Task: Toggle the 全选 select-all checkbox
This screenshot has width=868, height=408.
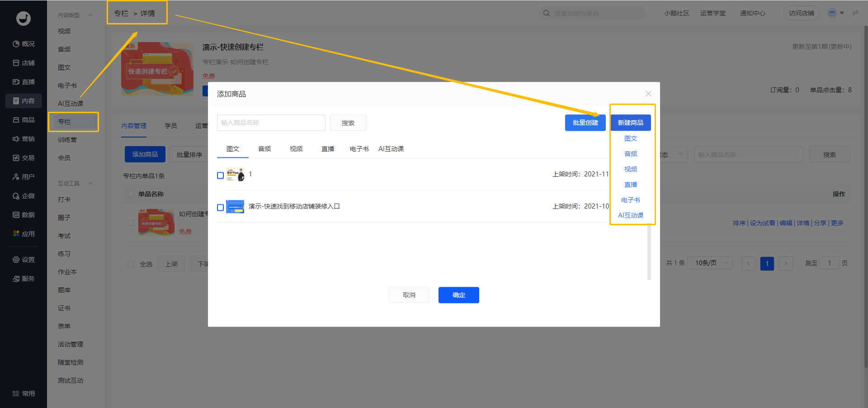Action: (x=131, y=264)
